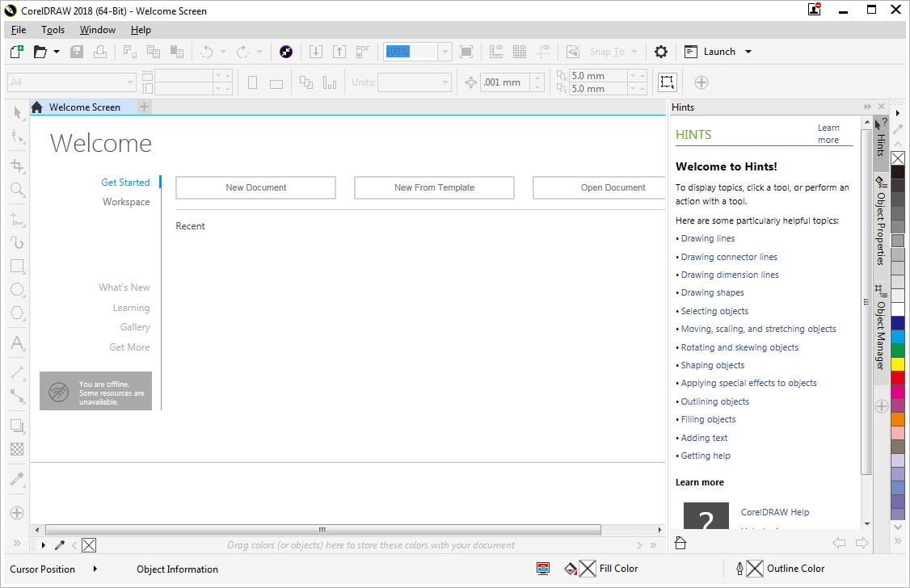The width and height of the screenshot is (910, 588).
Task: Click the New Document button
Action: (256, 188)
